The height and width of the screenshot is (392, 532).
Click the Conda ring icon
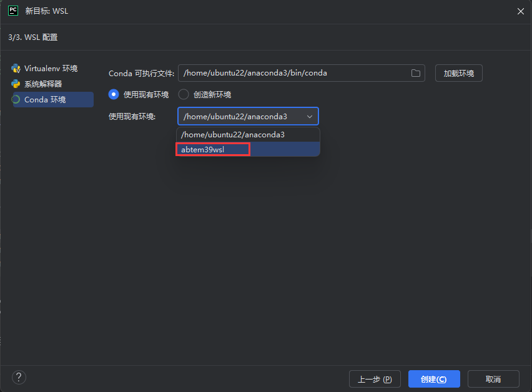(16, 99)
